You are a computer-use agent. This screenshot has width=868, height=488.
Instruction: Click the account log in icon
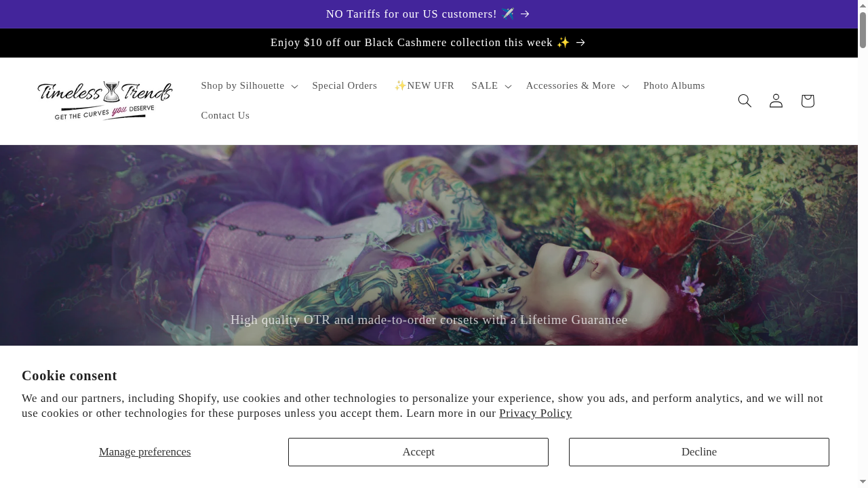pos(776,100)
